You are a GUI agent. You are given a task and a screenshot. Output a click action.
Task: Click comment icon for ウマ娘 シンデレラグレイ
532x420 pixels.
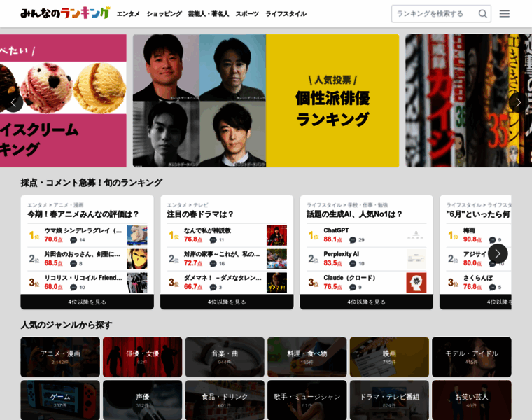(x=73, y=240)
